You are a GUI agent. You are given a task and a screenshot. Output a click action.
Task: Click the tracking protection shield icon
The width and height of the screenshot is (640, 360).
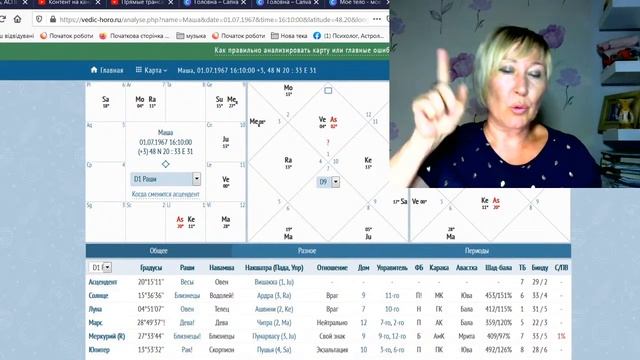click(x=39, y=19)
